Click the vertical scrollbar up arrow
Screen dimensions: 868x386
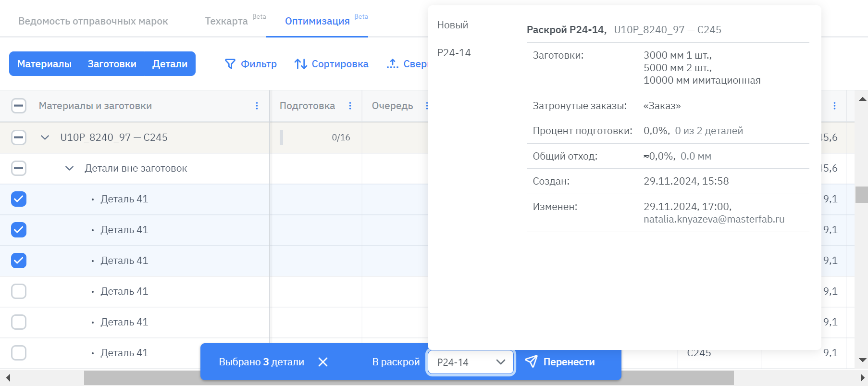pyautogui.click(x=862, y=99)
